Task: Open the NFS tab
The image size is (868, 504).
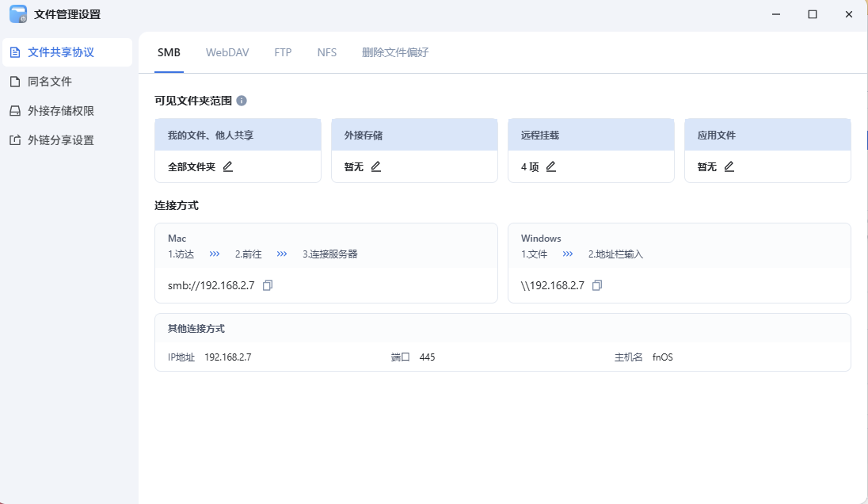Action: [326, 52]
